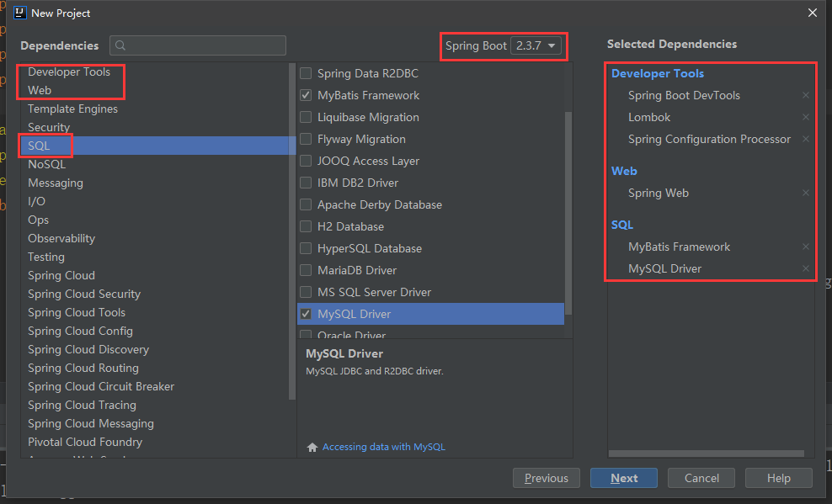Select Web category

tap(40, 90)
